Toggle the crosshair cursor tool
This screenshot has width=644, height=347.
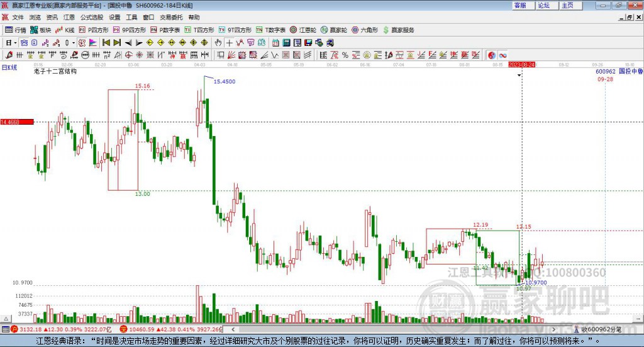230,43
